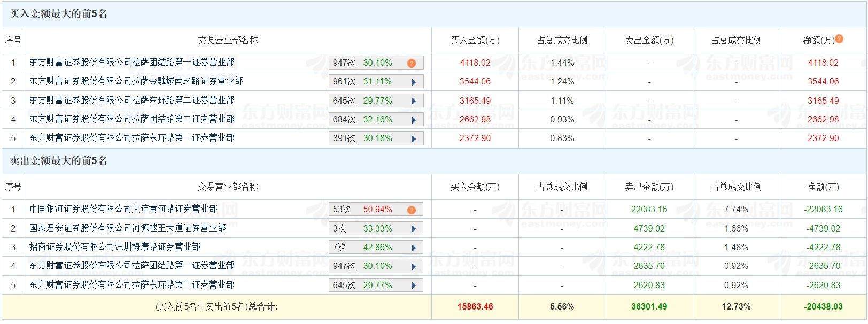Click the 卖出金额最大的前5名 section heading

[59, 161]
